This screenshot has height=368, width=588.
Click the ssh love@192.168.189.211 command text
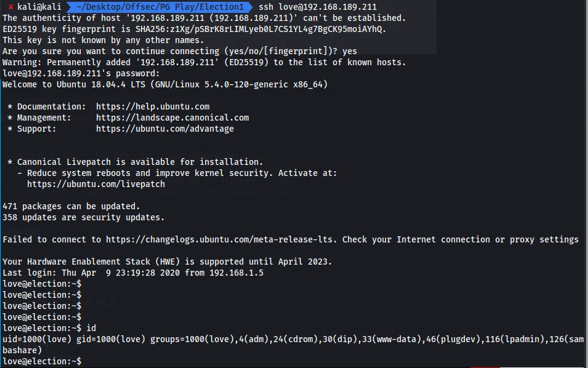317,7
